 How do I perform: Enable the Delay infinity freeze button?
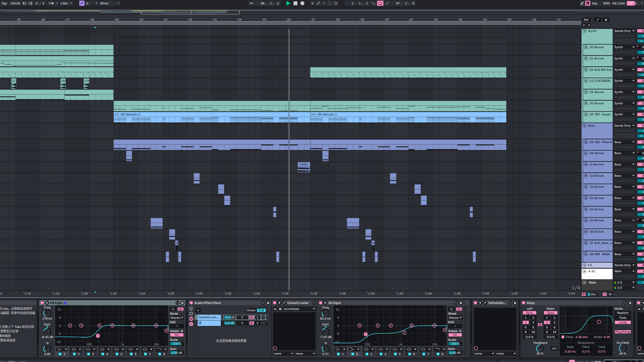click(x=554, y=349)
